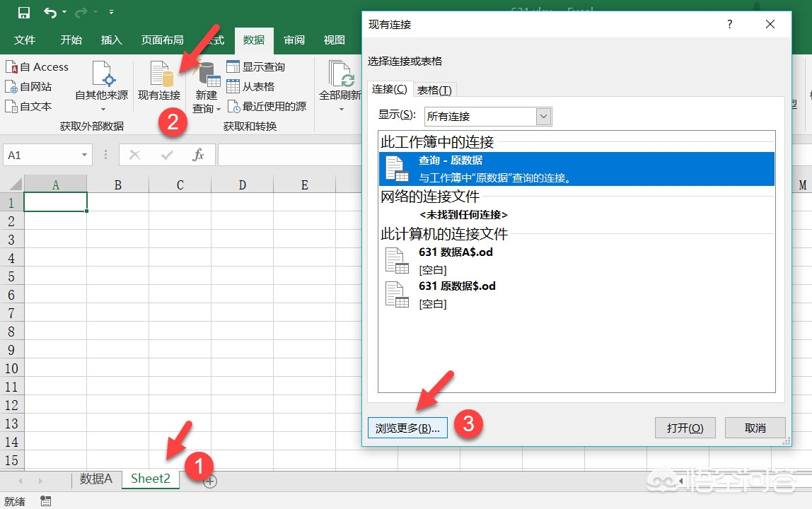Switch to the 表格(T) tab in dialog

[434, 90]
